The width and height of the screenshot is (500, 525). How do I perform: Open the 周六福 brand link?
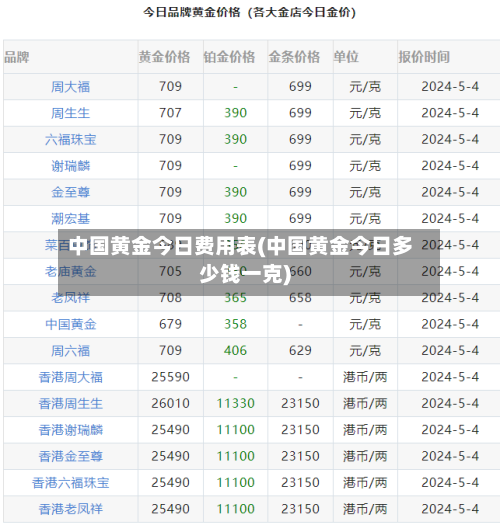(70, 351)
